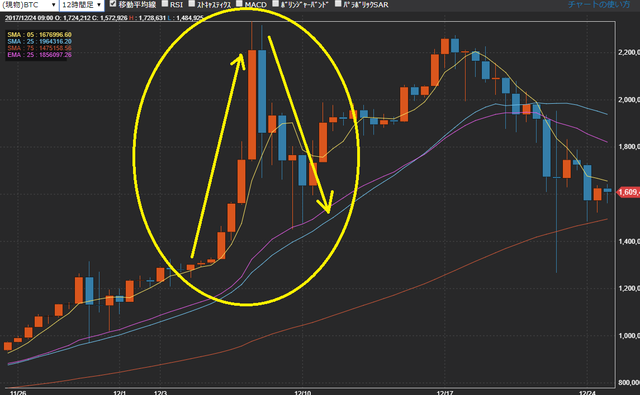Click the 2,000,0 price axis label
This screenshot has height=395, width=640.
[x=629, y=100]
